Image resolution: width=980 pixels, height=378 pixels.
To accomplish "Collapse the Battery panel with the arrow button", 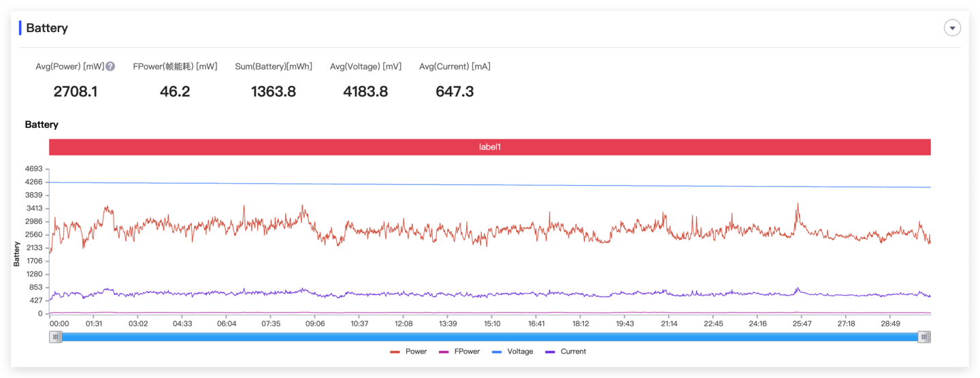I will click(x=952, y=28).
